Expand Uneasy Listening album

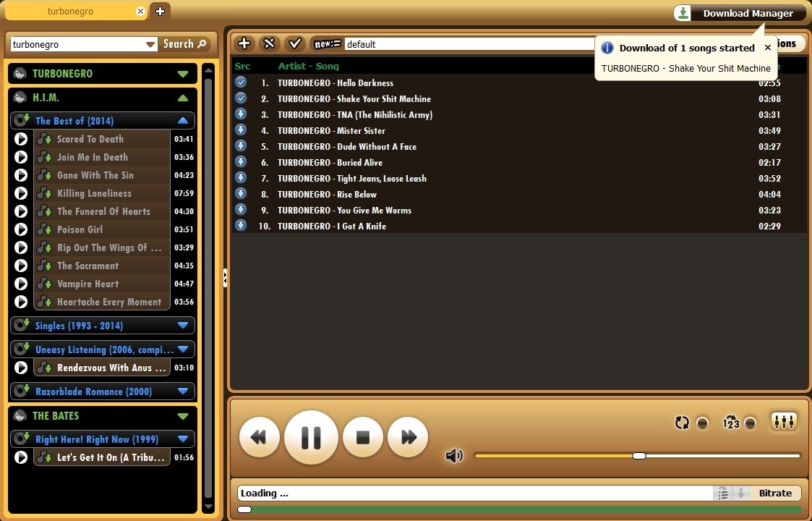tap(183, 350)
